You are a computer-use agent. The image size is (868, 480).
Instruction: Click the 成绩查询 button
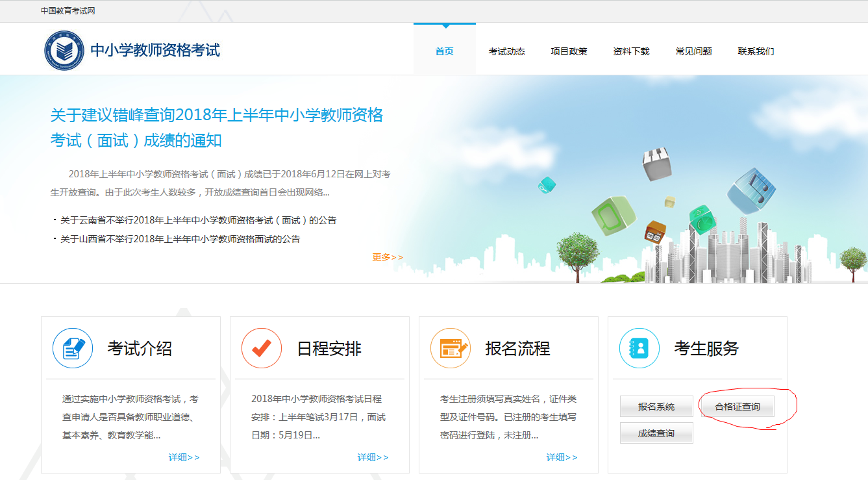(656, 433)
